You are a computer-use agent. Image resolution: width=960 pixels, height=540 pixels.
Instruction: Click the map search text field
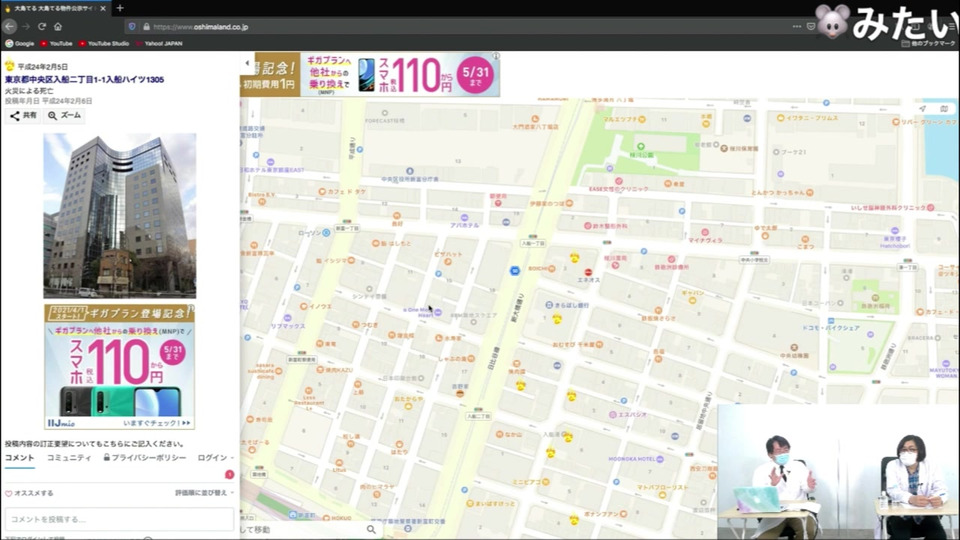tap(303, 530)
